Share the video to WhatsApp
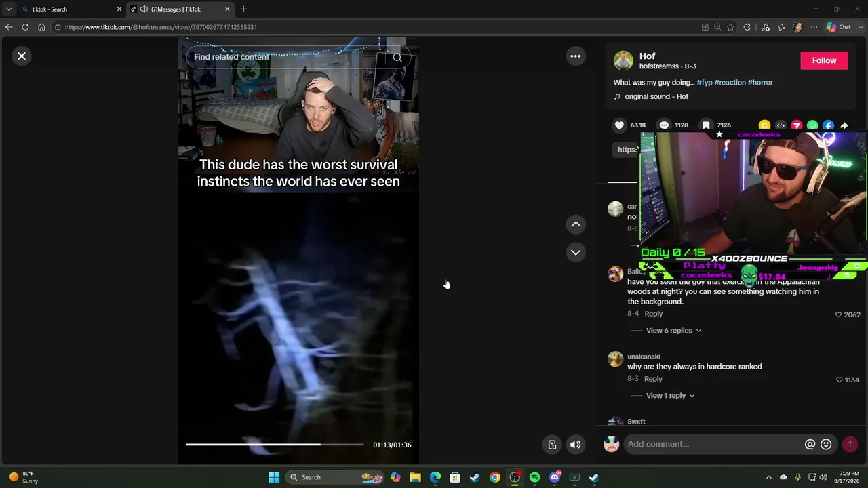This screenshot has width=868, height=488. [x=812, y=125]
